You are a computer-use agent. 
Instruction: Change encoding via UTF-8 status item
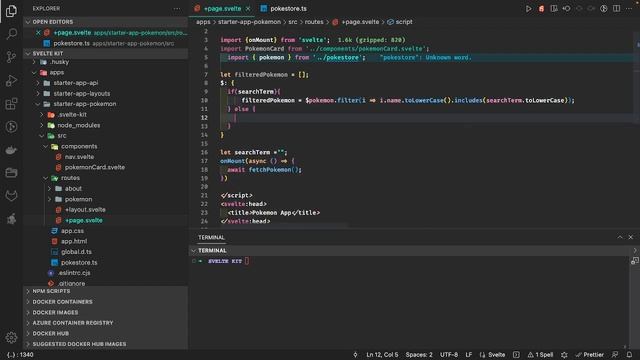point(449,355)
